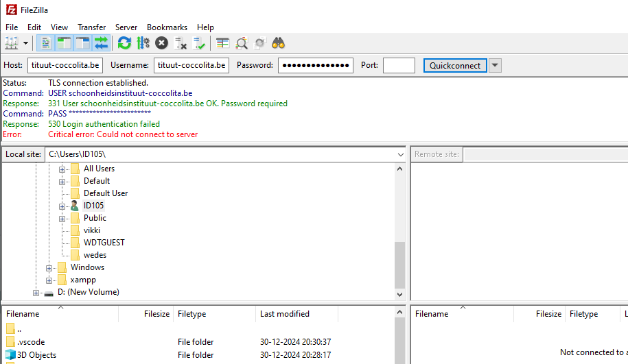
Task: Toggle the remote directory tree display
Action: tap(82, 43)
